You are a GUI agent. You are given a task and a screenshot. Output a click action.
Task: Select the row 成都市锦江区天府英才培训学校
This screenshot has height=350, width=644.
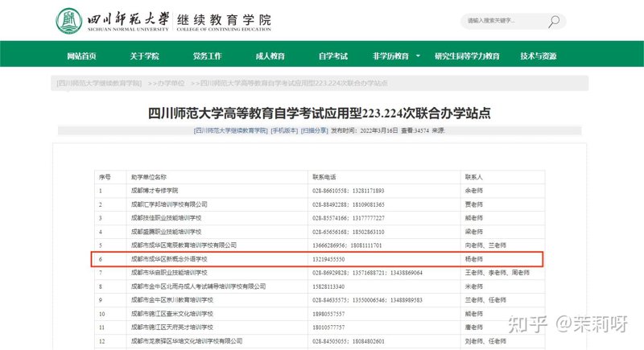[320, 327]
